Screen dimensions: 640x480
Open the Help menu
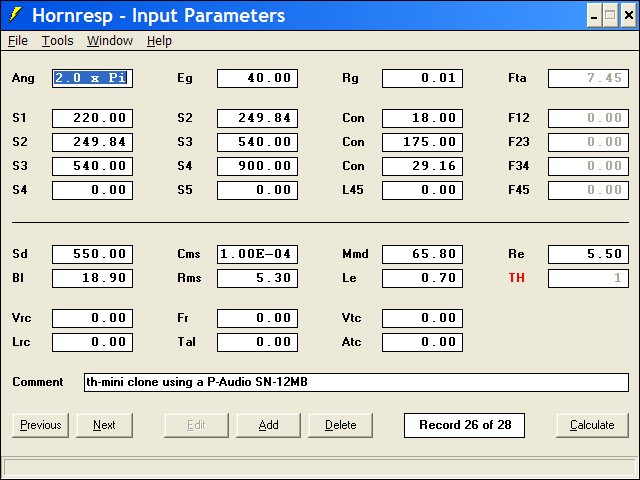point(159,41)
